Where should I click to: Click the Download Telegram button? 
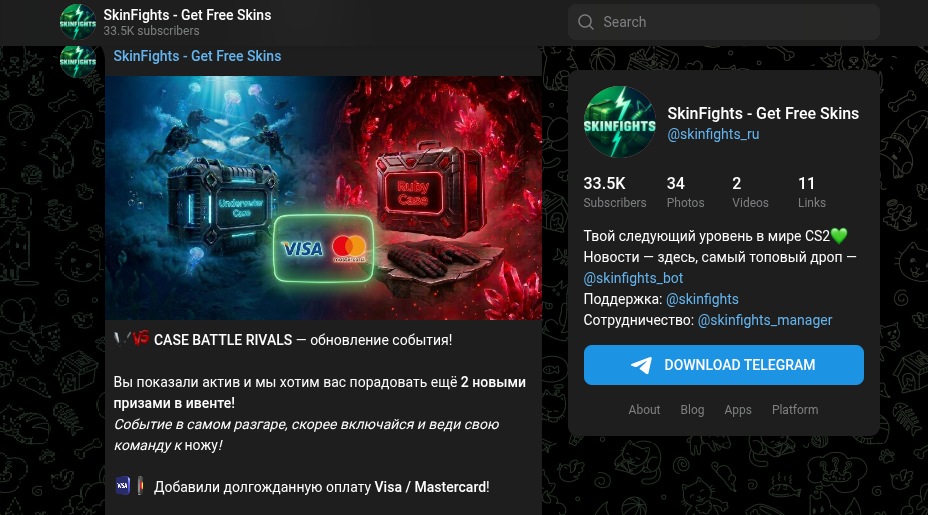click(724, 365)
